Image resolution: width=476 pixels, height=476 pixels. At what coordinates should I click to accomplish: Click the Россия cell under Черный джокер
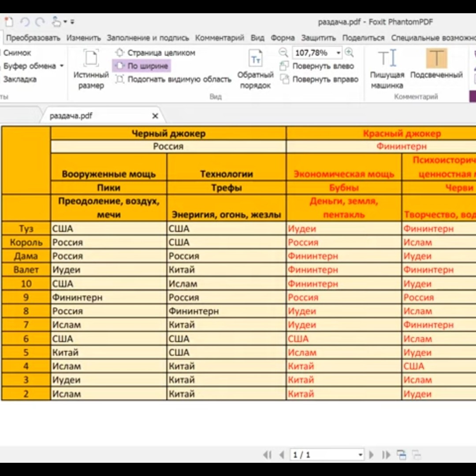(168, 147)
